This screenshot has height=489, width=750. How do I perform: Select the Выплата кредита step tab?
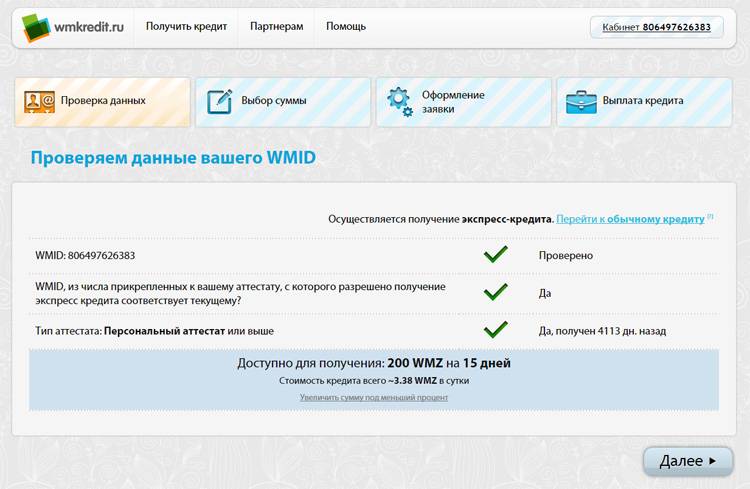644,102
